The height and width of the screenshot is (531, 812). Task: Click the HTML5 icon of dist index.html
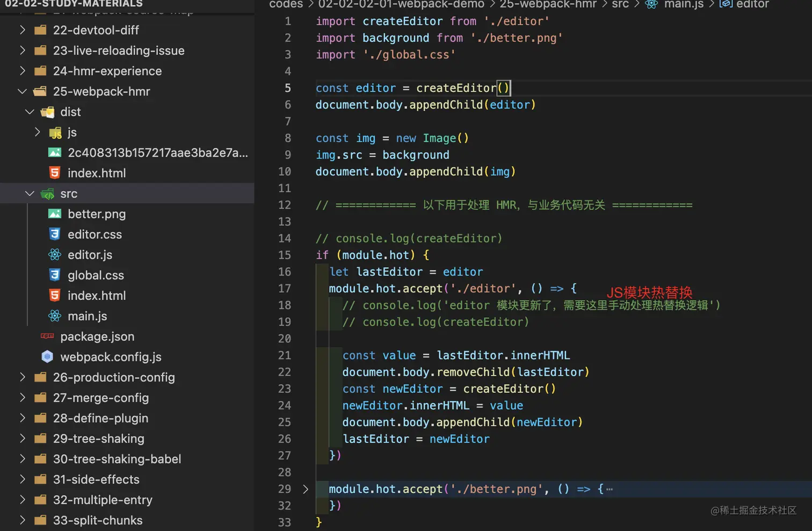coord(55,173)
